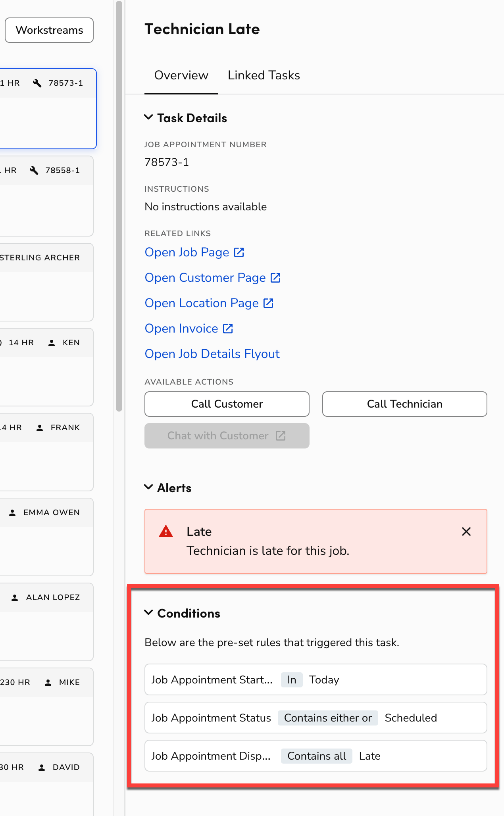Select the ALAN LOPEZ task card

tap(47, 622)
